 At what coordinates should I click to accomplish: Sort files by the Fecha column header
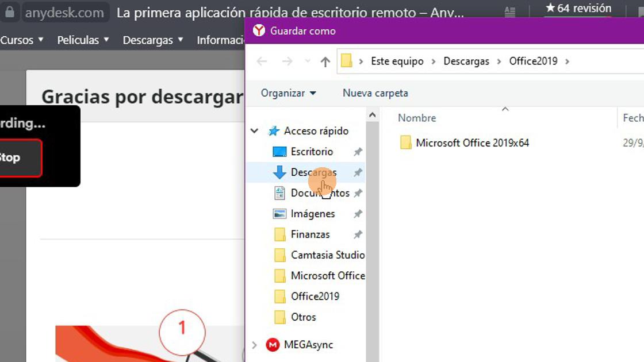tap(633, 118)
